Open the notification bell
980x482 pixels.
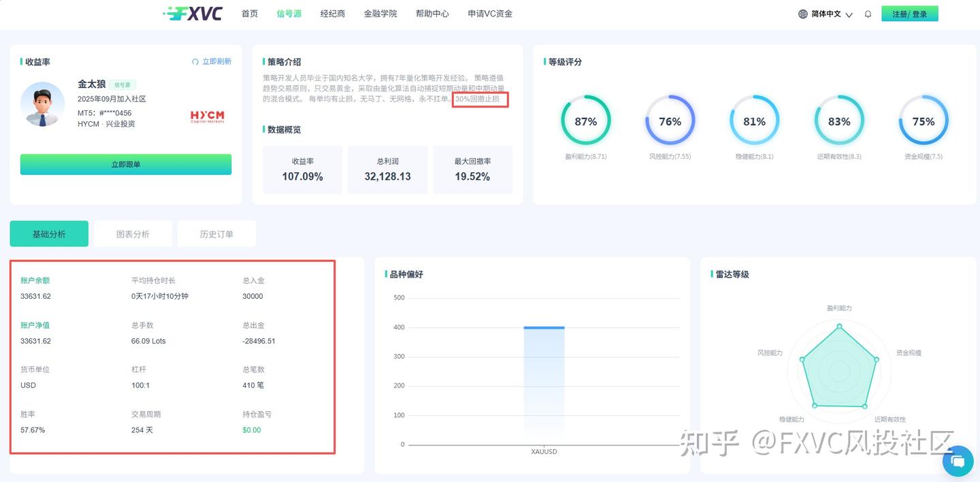click(868, 13)
